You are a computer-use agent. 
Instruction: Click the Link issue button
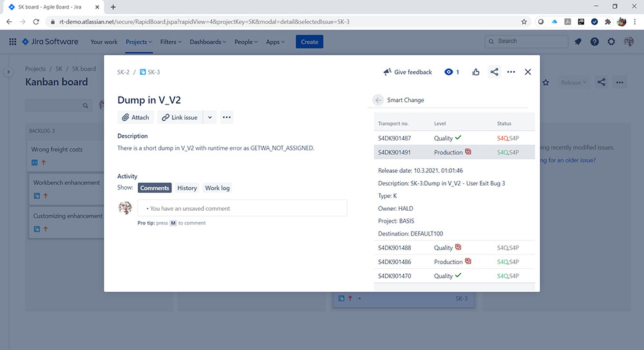click(x=180, y=117)
